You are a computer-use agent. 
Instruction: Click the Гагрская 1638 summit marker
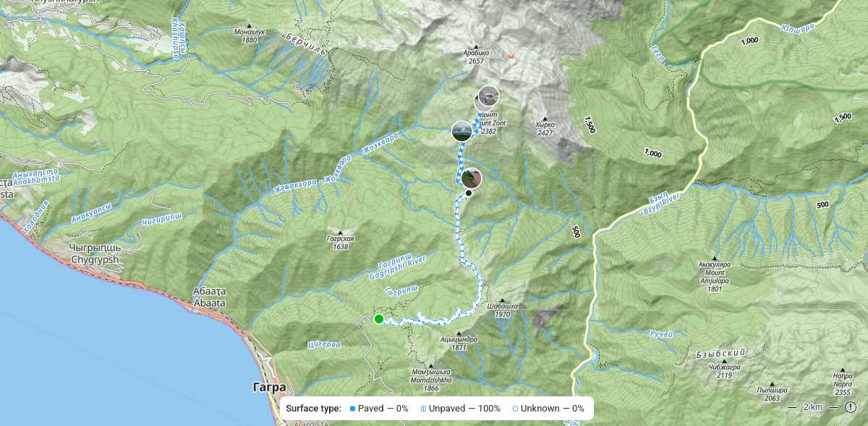[341, 233]
